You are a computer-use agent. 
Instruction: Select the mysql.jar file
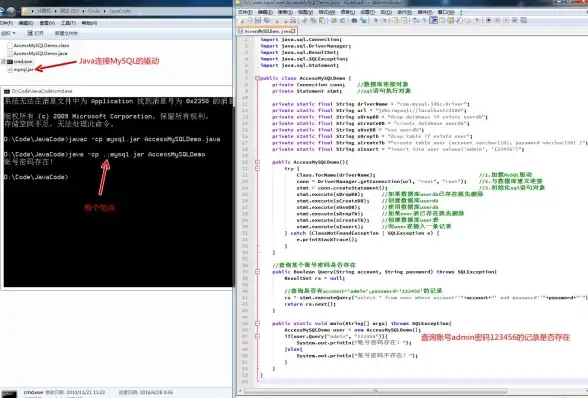pos(20,70)
